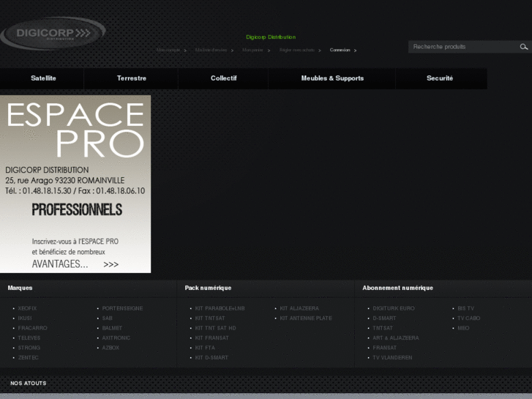Open KIT TNTSAT pack
The image size is (532, 399).
pos(210,318)
